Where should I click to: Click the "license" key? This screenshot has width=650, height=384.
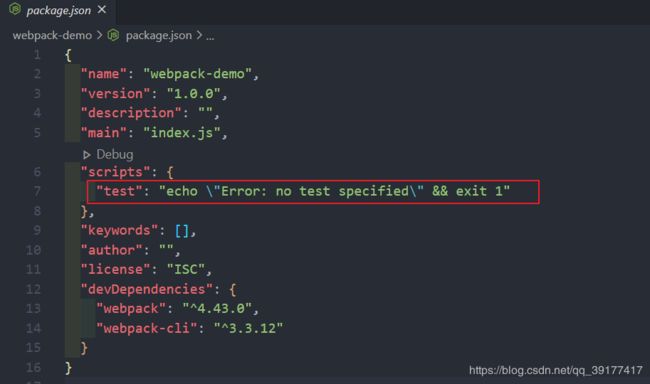tap(116, 269)
